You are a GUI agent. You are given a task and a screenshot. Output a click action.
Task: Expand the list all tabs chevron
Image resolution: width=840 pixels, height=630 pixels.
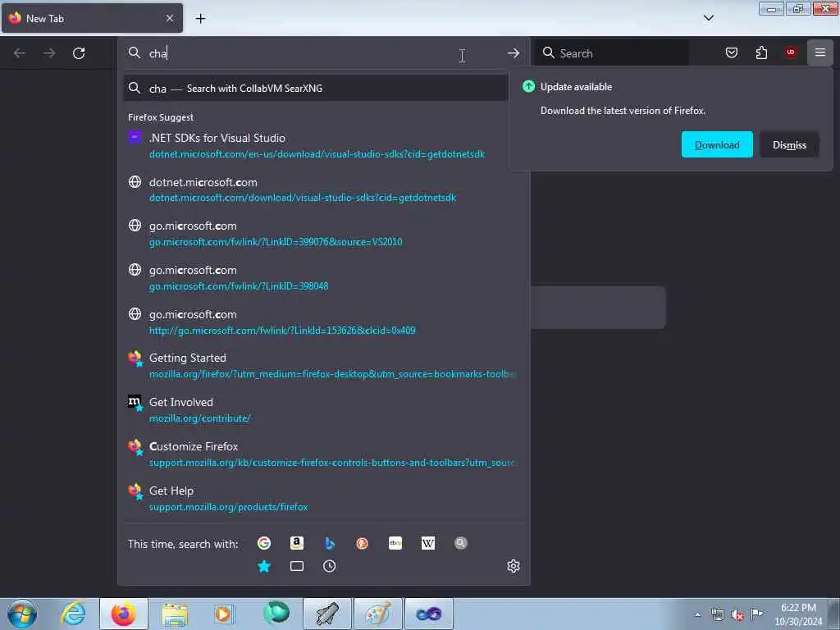pyautogui.click(x=708, y=18)
